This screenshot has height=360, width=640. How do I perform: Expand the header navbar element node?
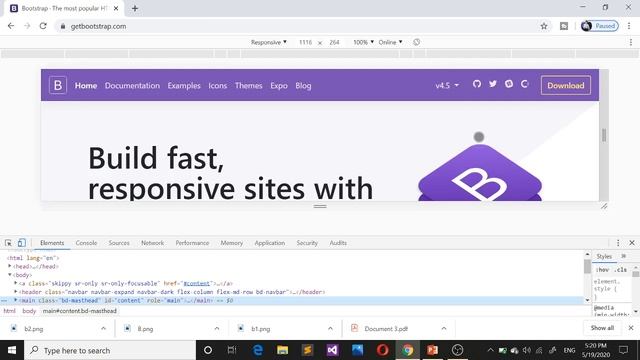tap(16, 291)
